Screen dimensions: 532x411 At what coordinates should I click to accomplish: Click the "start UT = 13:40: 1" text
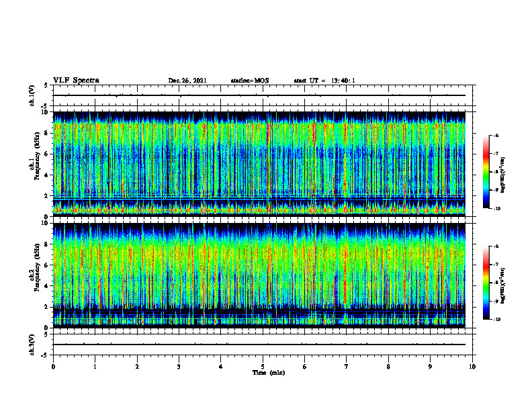point(324,81)
